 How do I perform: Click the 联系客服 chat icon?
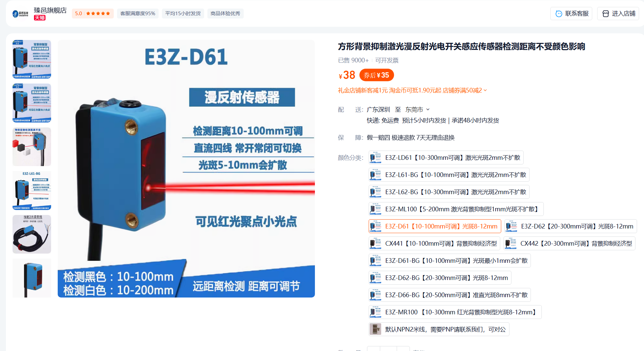click(559, 14)
